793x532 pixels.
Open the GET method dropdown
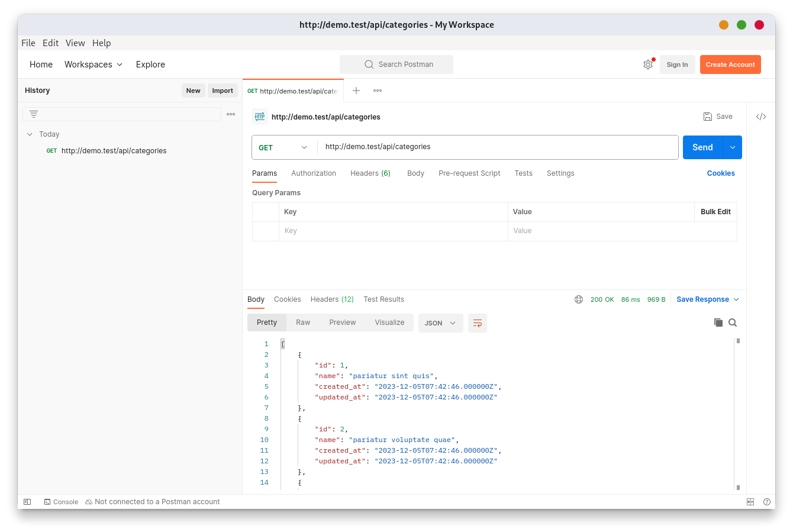(x=283, y=147)
